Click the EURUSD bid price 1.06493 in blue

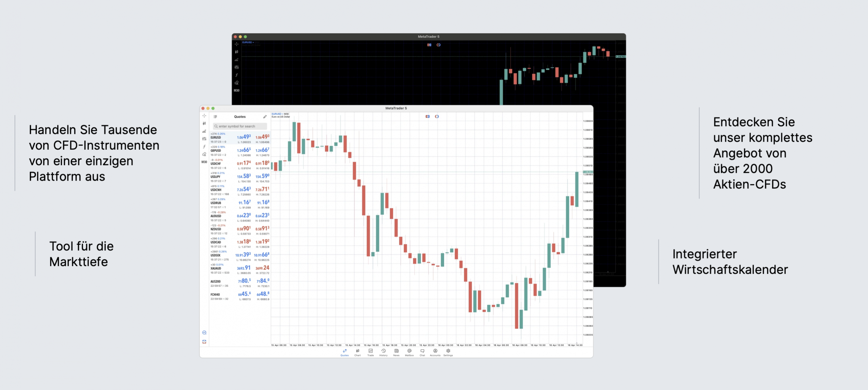pos(244,137)
